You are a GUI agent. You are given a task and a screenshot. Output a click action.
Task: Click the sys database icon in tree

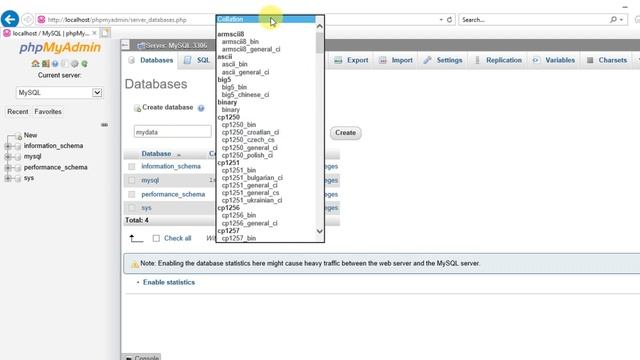pos(18,178)
